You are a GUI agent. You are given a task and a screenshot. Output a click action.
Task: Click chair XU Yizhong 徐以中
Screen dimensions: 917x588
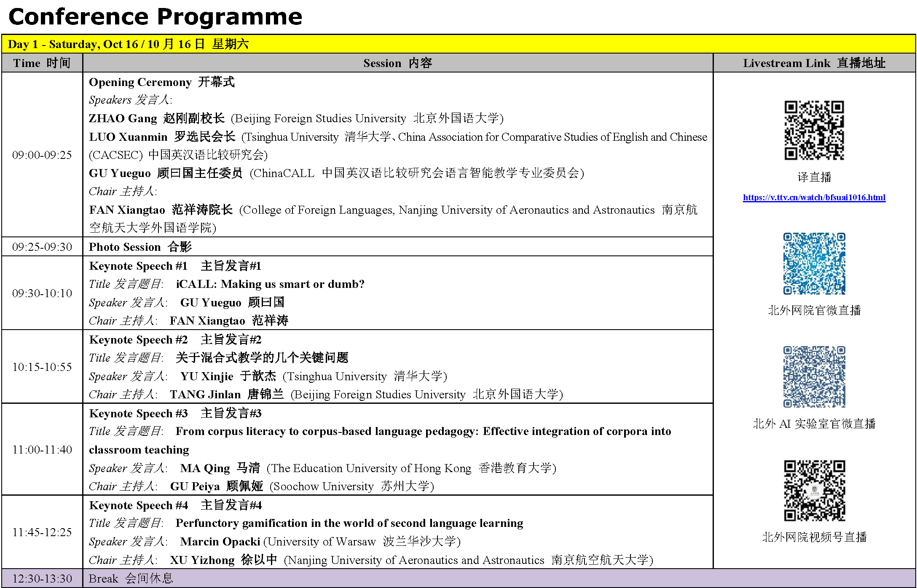coord(223,560)
